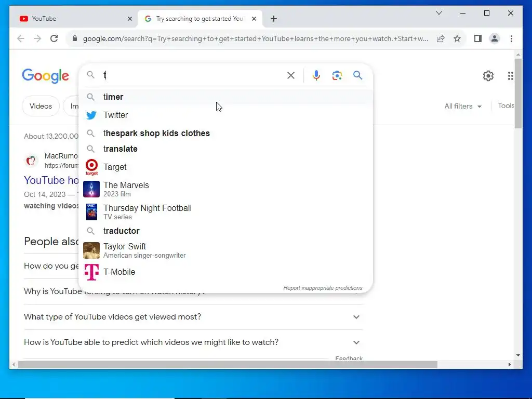Open Google quick settings gear
Viewport: 532px width, 399px height.
point(488,76)
